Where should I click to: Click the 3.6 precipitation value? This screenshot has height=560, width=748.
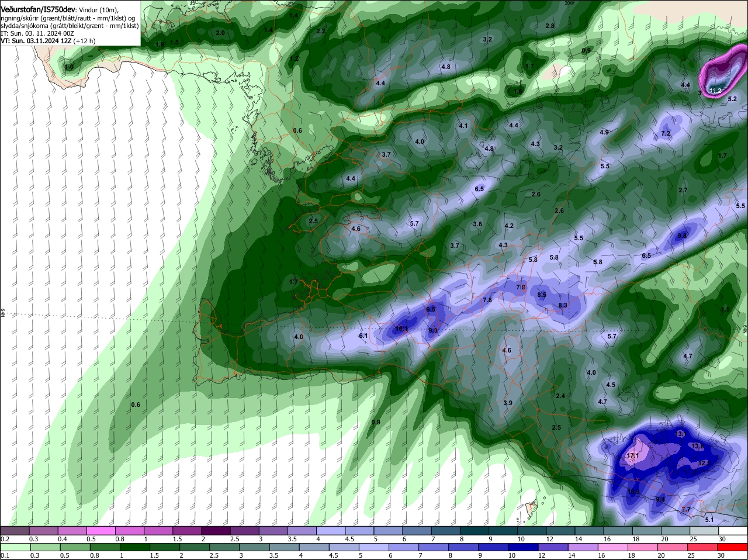coord(477,224)
